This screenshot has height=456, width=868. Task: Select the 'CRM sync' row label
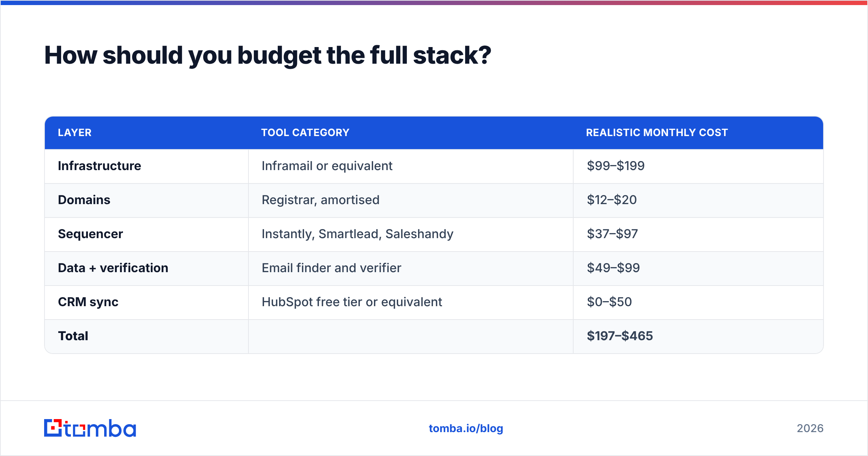click(x=88, y=302)
